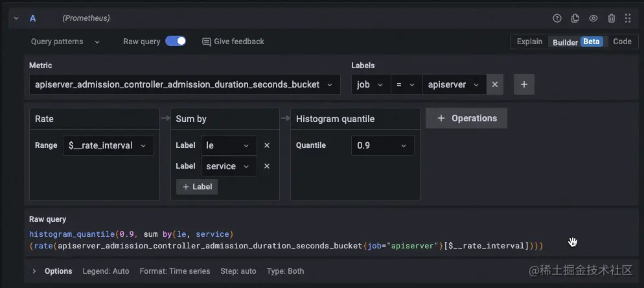
Task: Open the equals operator dropdown
Action: (x=407, y=84)
